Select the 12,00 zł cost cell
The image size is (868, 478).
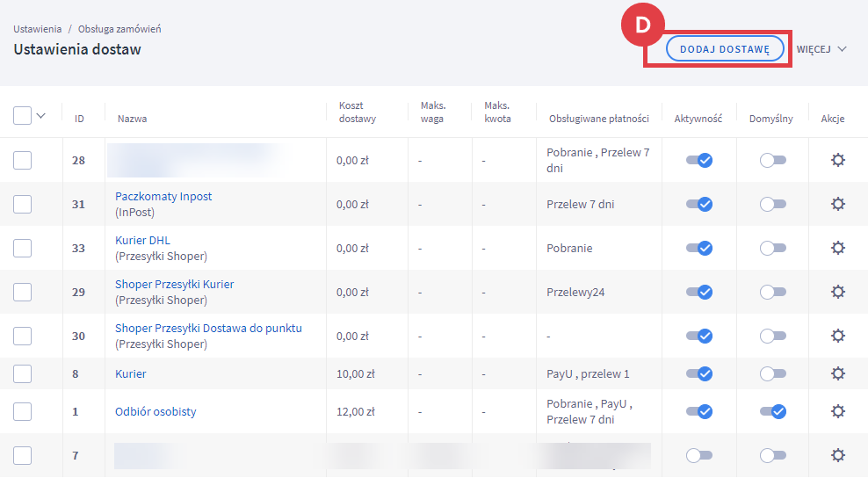coord(356,411)
